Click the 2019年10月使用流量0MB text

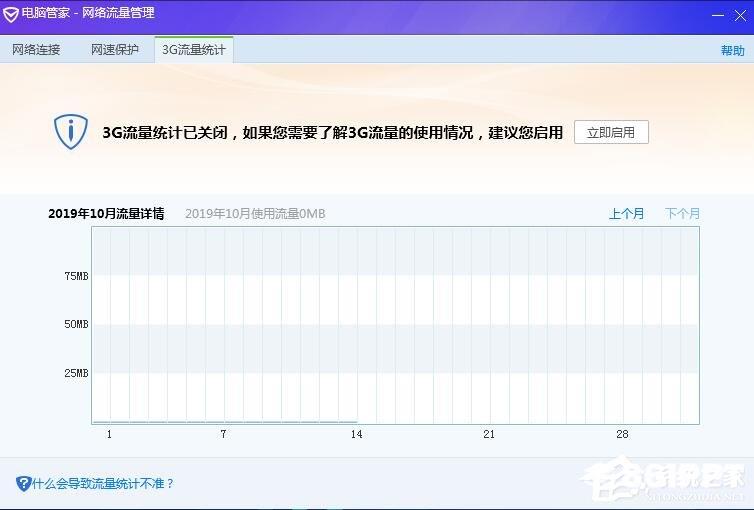[x=255, y=213]
